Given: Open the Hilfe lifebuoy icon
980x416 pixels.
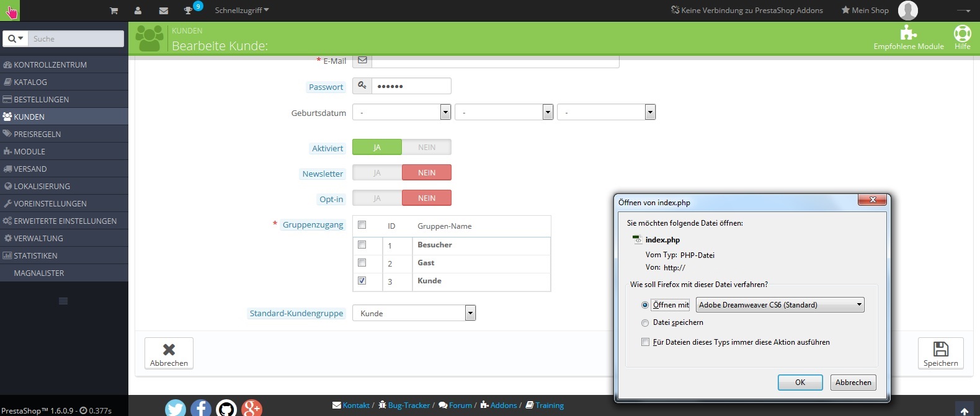Looking at the screenshot, I should coord(963,38).
